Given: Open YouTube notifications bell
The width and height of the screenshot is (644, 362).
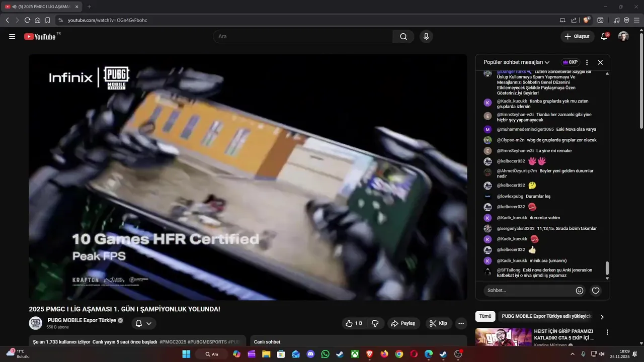Looking at the screenshot, I should point(604,36).
